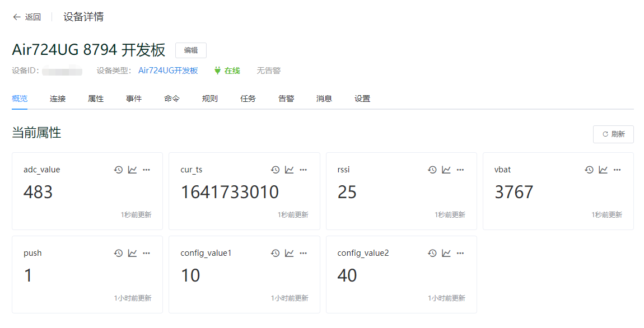
Task: Click the 编辑 button
Action: 191,50
